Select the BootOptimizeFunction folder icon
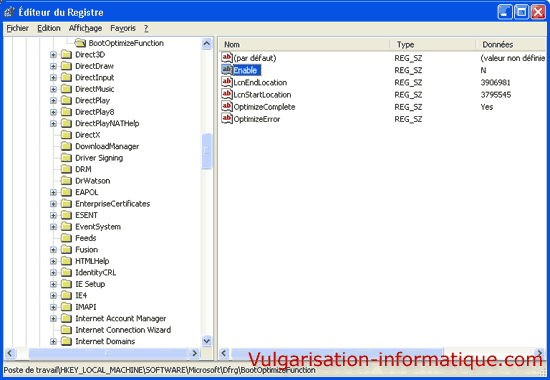This screenshot has width=550, height=380. click(80, 43)
